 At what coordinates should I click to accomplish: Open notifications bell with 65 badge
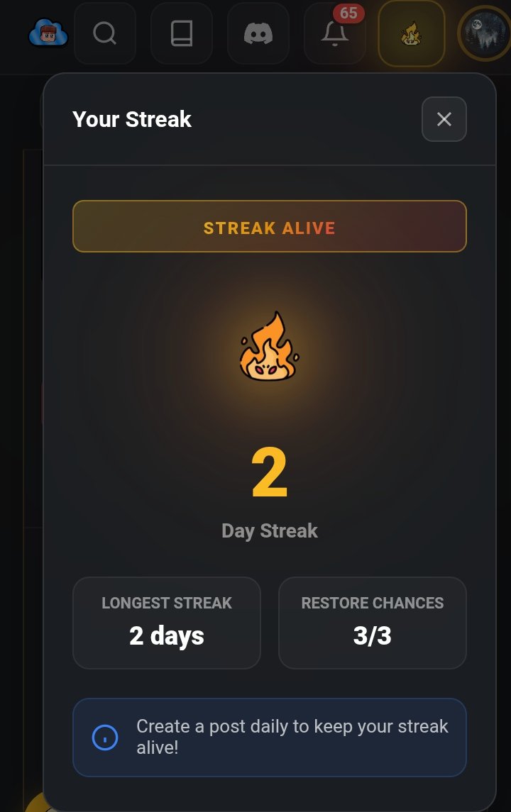[335, 33]
